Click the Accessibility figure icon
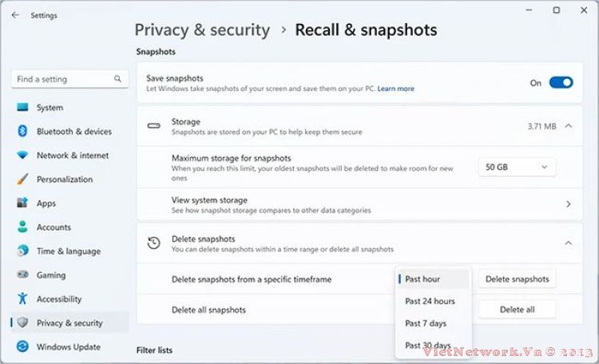Viewport: 599px width, 364px height. 22,299
